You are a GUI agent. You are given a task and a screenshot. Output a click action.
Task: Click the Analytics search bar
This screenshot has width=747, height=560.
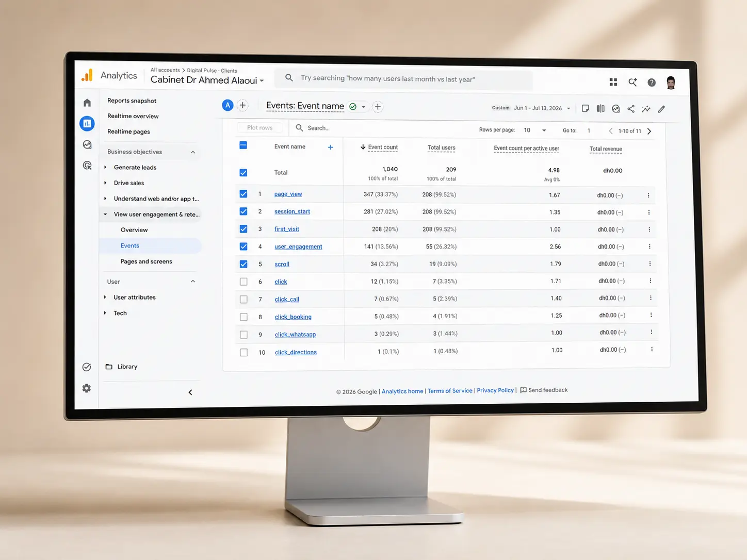tap(403, 78)
